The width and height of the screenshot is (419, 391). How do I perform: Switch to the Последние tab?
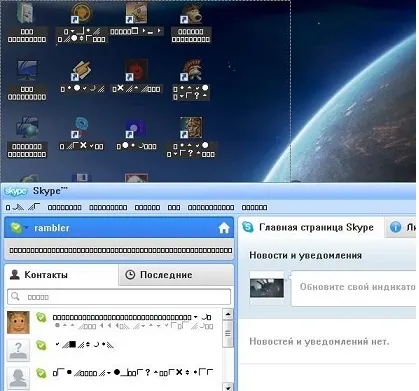(176, 275)
